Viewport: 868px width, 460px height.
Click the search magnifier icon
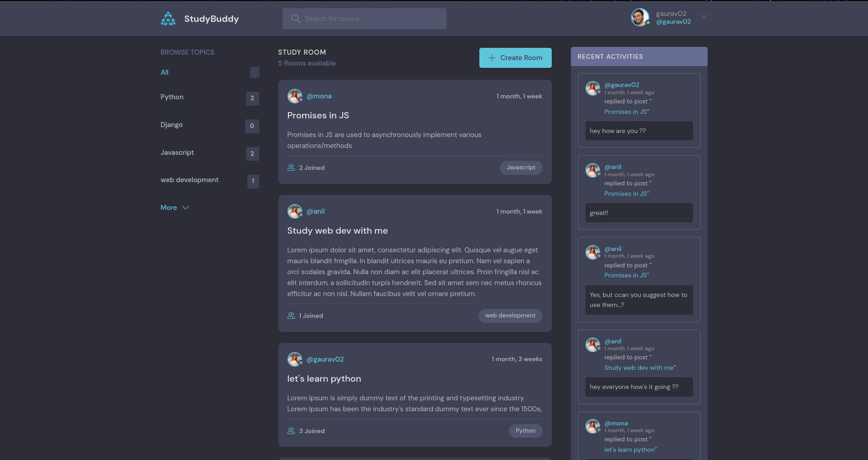(x=296, y=19)
